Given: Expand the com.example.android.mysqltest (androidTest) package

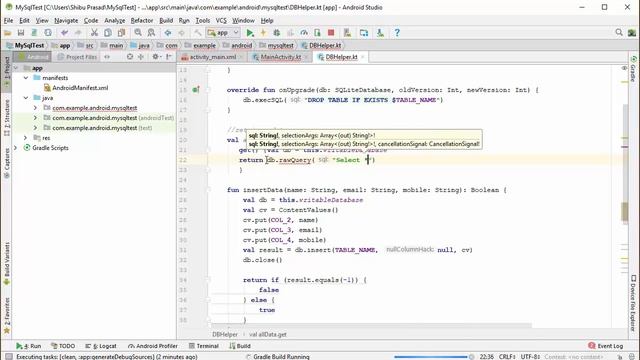Looking at the screenshot, I should 35,118.
